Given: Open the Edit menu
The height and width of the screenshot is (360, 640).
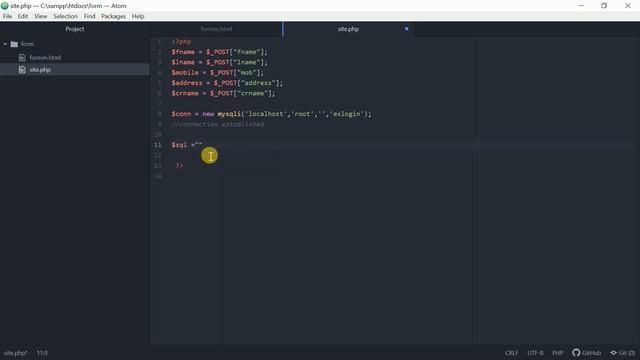Looking at the screenshot, I should [23, 16].
